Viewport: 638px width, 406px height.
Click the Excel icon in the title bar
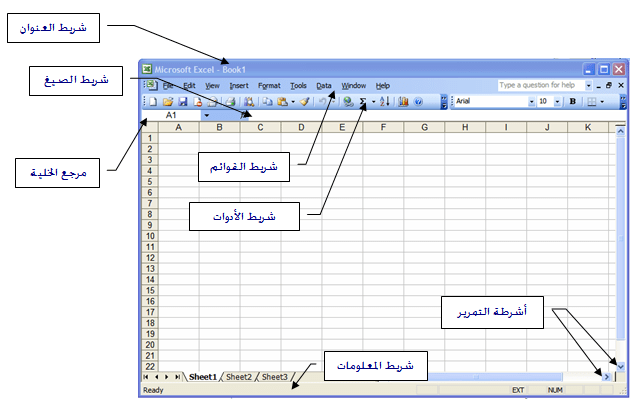(147, 70)
